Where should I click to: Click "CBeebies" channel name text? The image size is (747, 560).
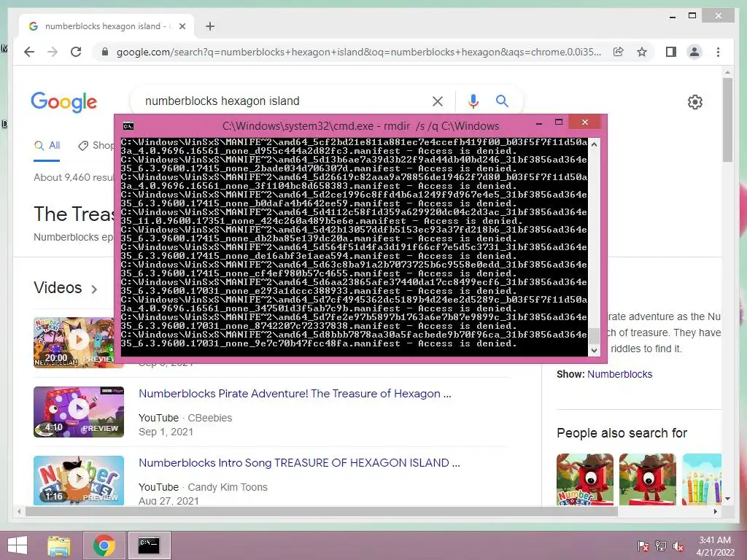pos(209,418)
